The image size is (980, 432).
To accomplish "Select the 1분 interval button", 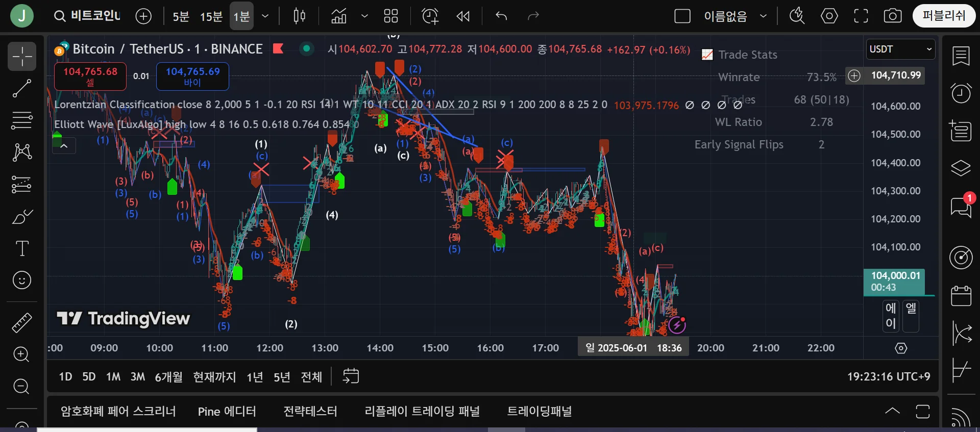I will [x=241, y=16].
